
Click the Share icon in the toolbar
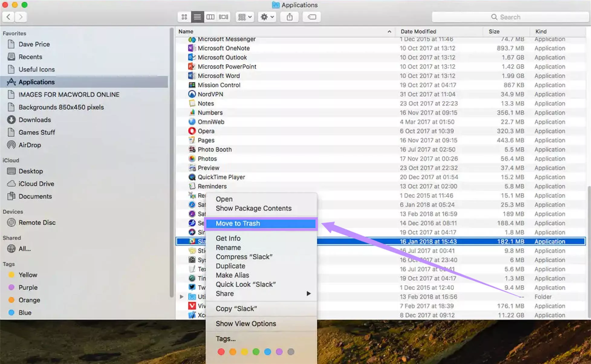tap(289, 17)
